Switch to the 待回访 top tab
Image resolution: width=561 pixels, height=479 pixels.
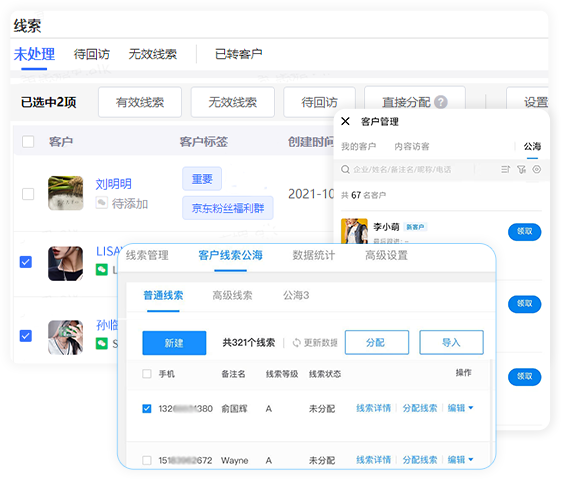pyautogui.click(x=92, y=54)
